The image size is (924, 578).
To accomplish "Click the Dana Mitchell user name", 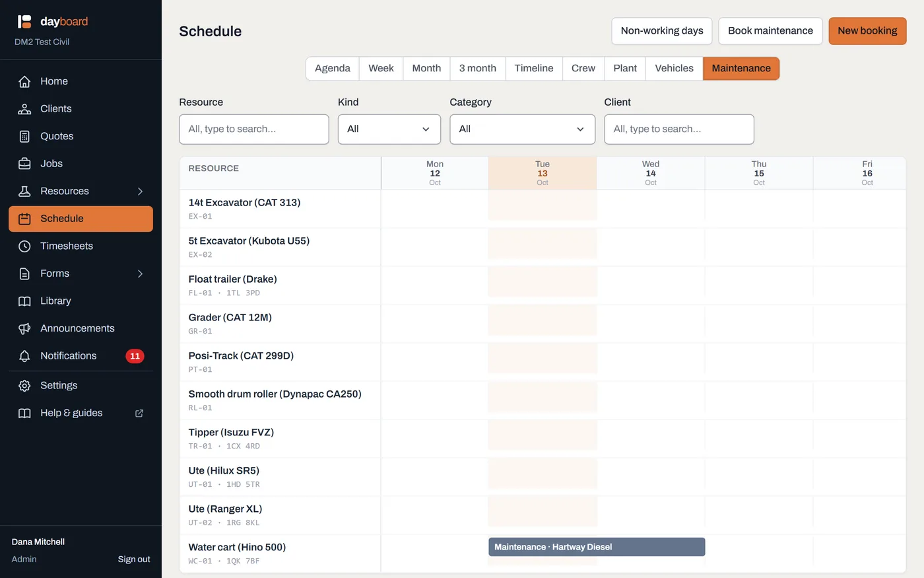I will tap(38, 542).
